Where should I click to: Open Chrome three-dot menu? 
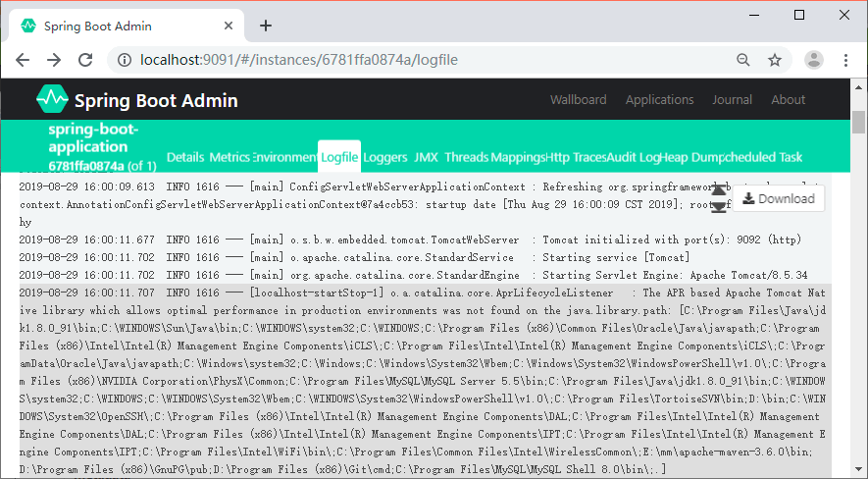tap(845, 60)
